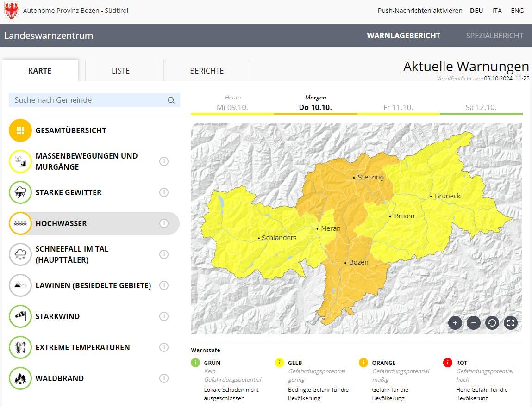Select Fr 11.10. forecast day
532x407 pixels.
[398, 107]
